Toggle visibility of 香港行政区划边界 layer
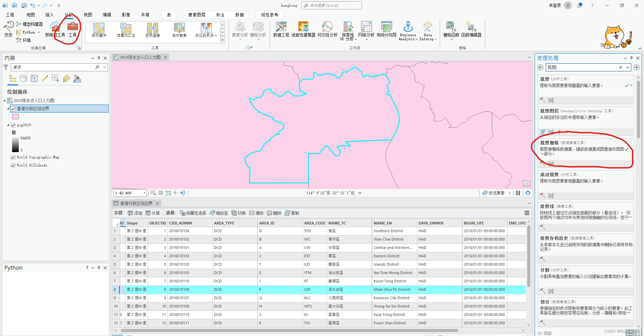Screen dimensions: 644x336 coord(13,109)
